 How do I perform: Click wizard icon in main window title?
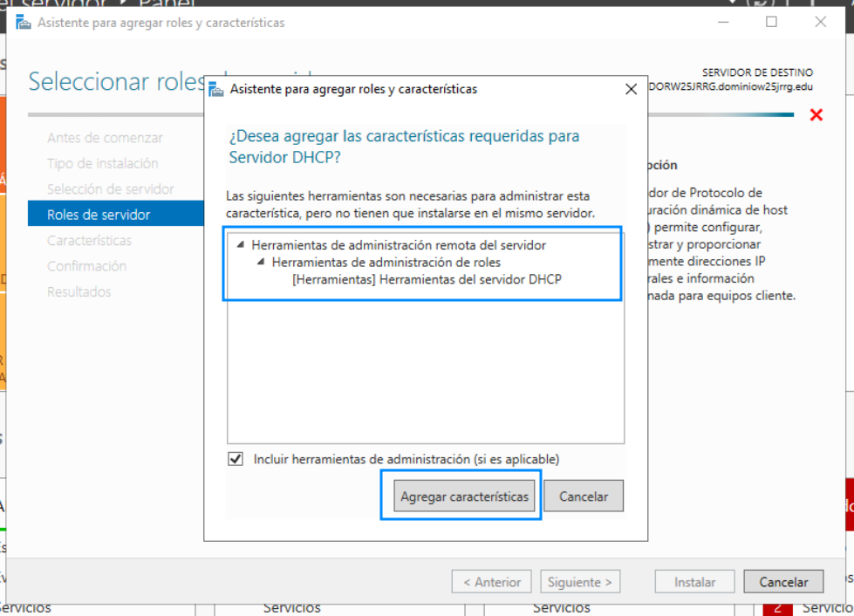click(x=23, y=23)
